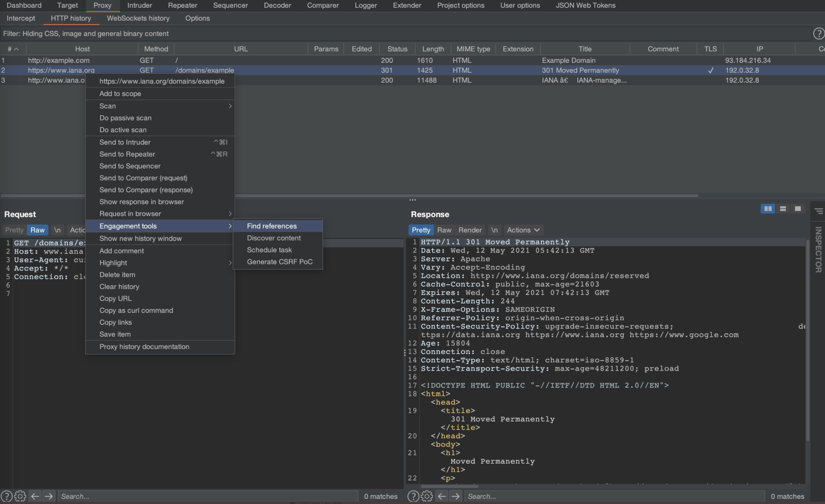Choose Find references from submenu
This screenshot has height=504, width=825.
click(x=278, y=226)
